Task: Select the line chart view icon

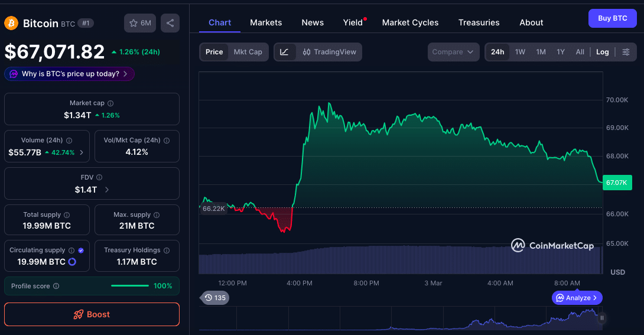Action: pyautogui.click(x=285, y=52)
